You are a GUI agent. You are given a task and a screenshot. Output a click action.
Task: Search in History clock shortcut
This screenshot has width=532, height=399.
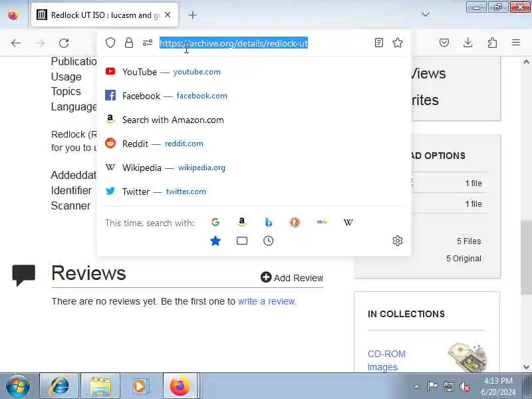269,241
